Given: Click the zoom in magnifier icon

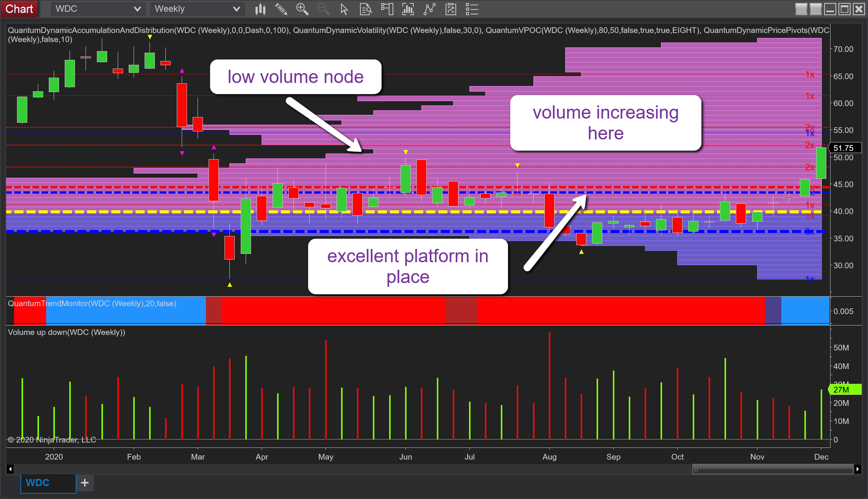Looking at the screenshot, I should tap(302, 9).
